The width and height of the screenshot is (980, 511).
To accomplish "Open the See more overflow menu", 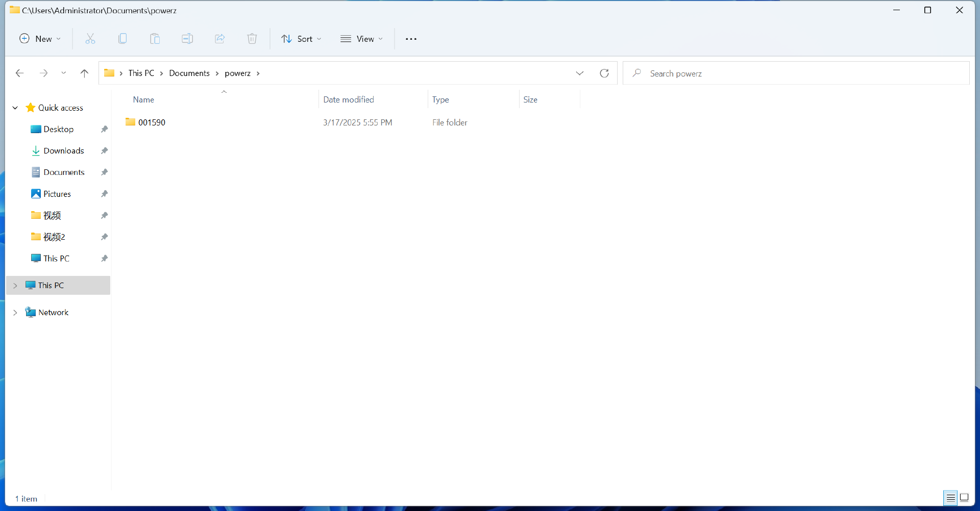I will [411, 38].
